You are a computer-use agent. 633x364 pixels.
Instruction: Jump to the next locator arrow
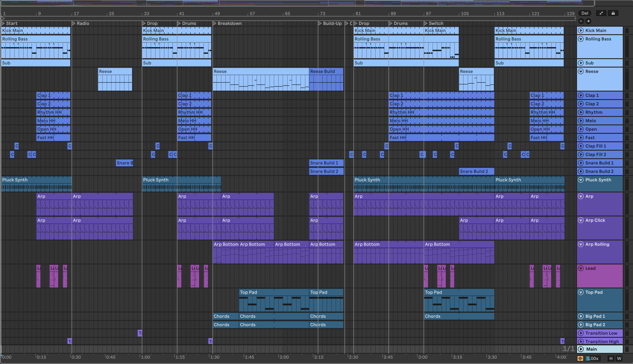point(588,21)
